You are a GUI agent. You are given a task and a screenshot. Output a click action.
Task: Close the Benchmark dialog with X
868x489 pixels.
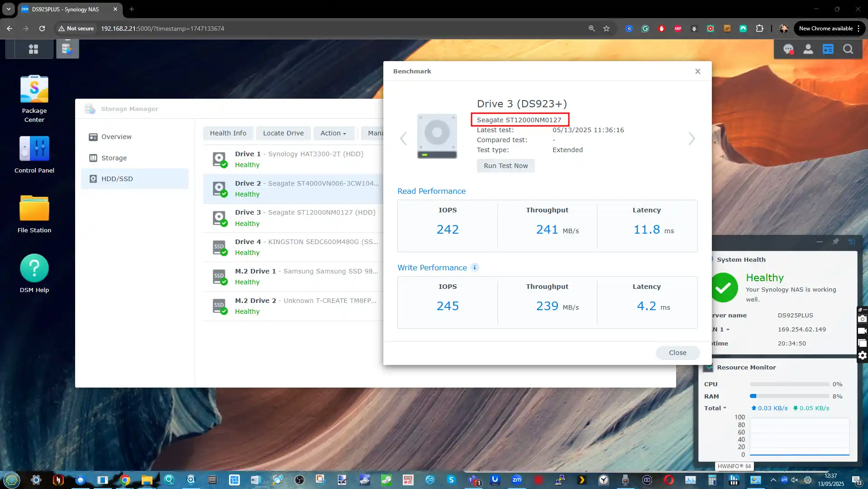coord(698,71)
